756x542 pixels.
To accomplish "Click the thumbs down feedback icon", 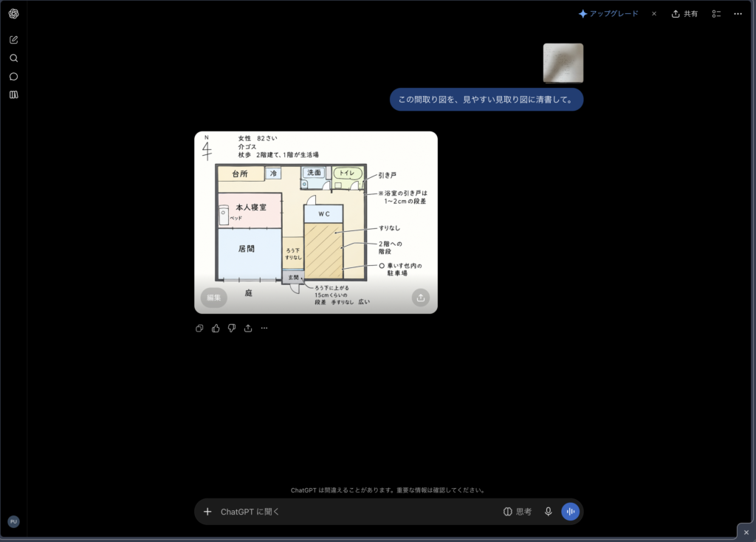I will pos(231,328).
